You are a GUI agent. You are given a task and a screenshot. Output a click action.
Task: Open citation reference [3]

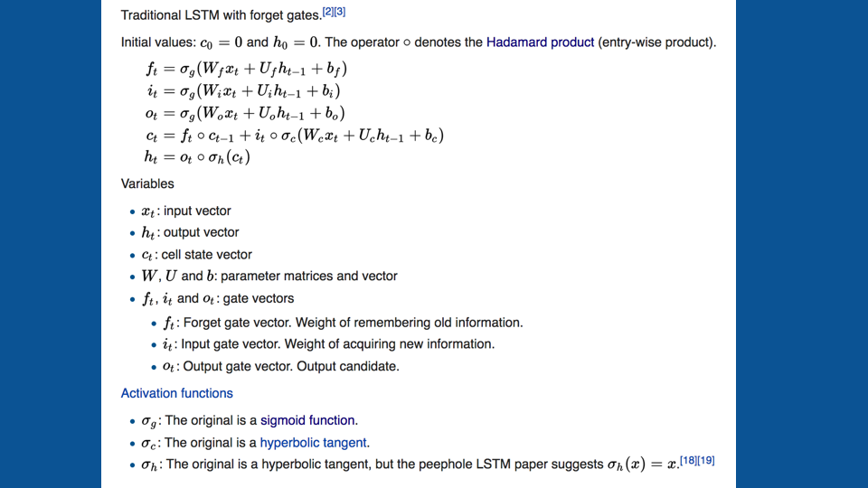pyautogui.click(x=340, y=12)
